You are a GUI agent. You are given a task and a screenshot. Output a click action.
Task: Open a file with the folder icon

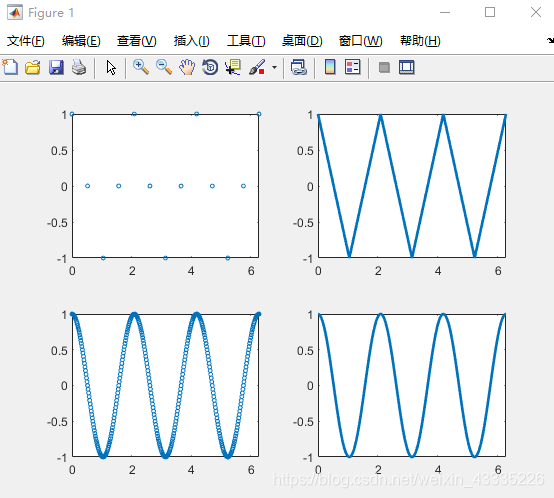click(33, 67)
